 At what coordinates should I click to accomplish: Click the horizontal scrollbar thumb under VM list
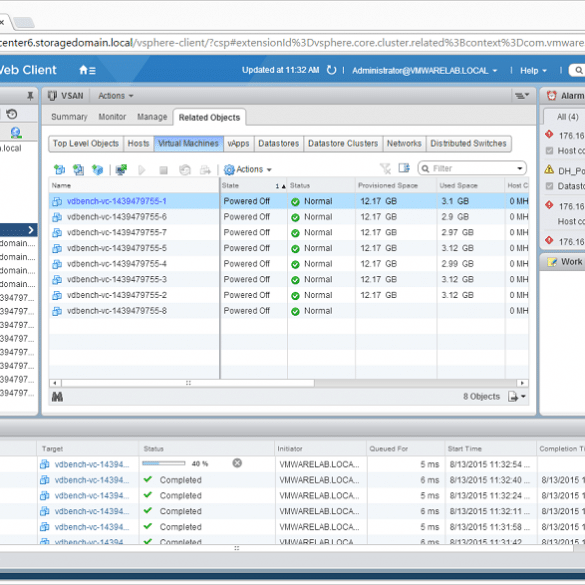(188, 383)
